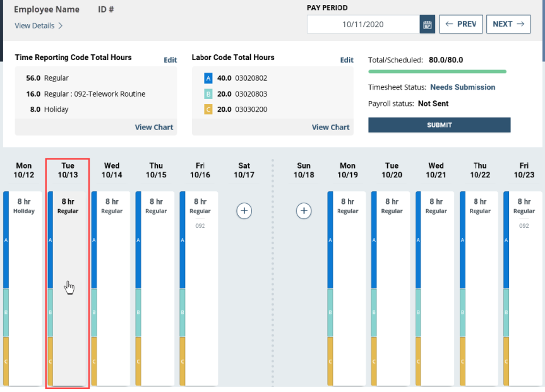Open the pay period calendar picker
The width and height of the screenshot is (545, 392).
coord(428,25)
